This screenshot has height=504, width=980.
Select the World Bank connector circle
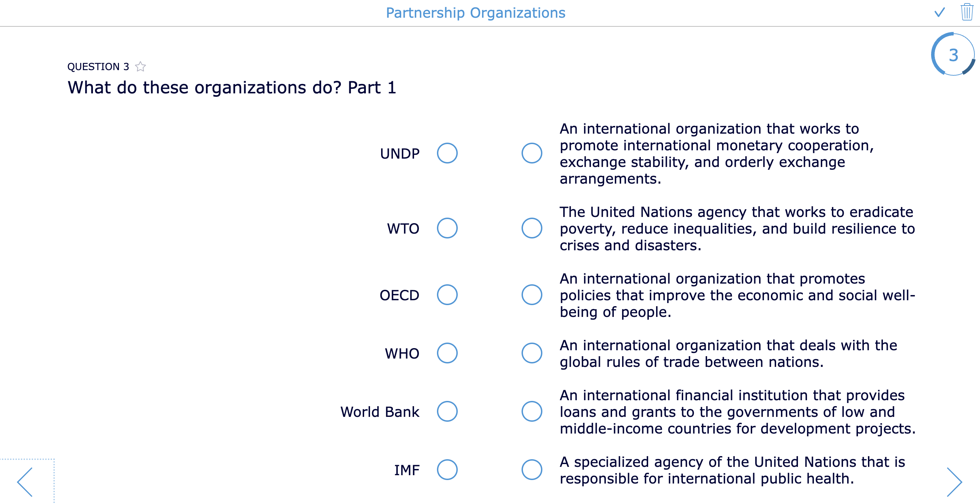coord(448,412)
